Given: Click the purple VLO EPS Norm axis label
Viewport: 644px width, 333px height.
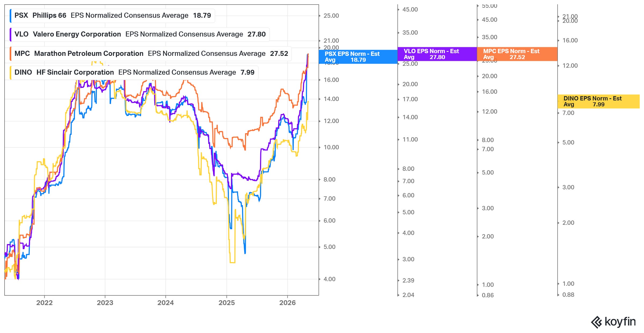Looking at the screenshot, I should 437,54.
